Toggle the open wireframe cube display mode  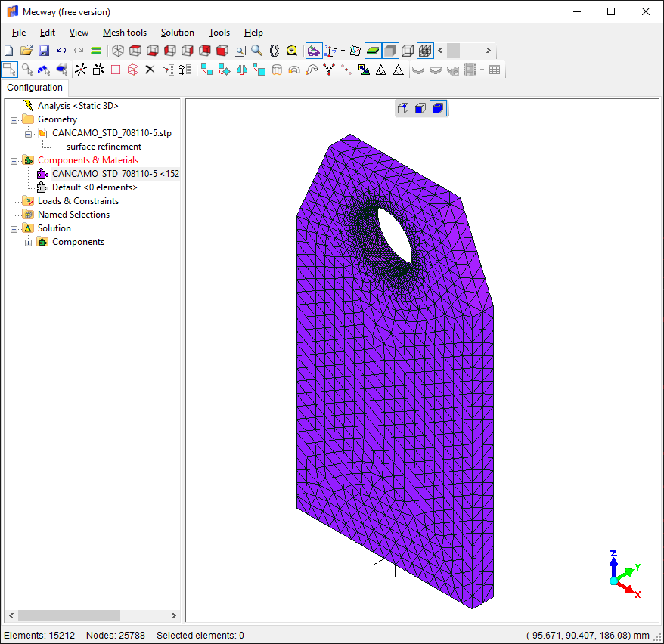tap(408, 51)
